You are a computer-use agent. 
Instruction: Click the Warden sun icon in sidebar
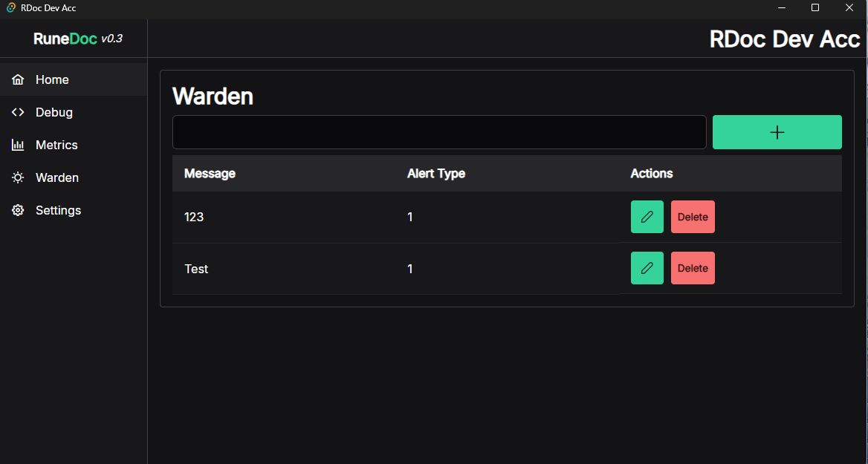(18, 177)
